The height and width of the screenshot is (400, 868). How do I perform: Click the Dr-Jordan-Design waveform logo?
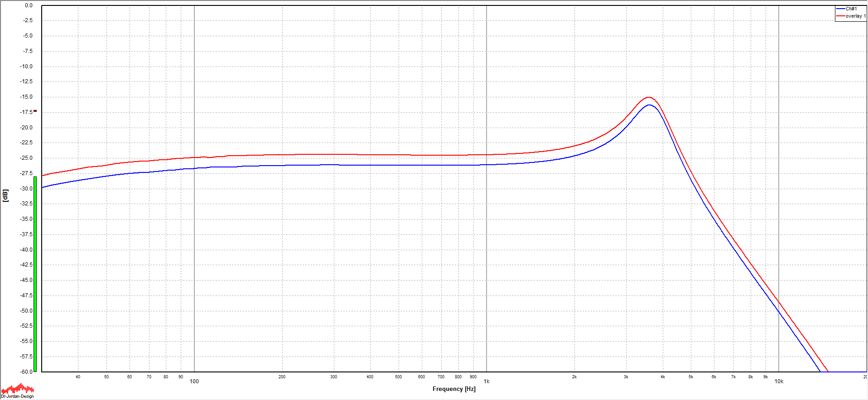point(17,388)
